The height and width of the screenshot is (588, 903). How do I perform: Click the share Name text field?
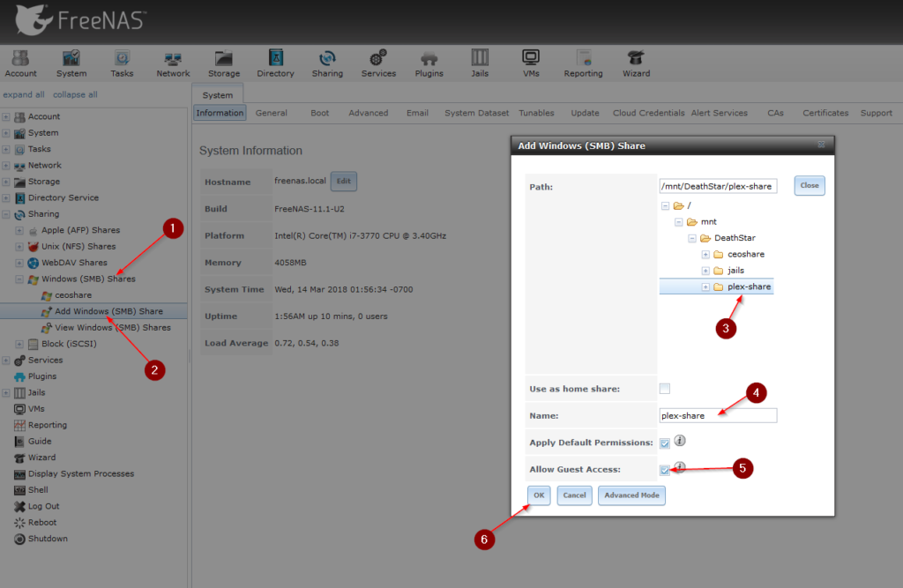(x=718, y=415)
